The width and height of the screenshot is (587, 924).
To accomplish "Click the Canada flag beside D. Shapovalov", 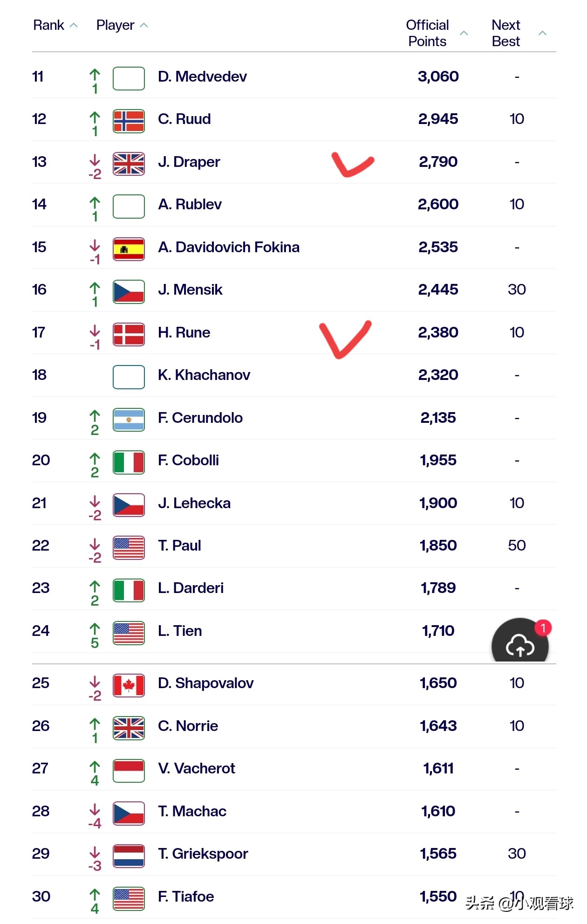I will point(129,685).
